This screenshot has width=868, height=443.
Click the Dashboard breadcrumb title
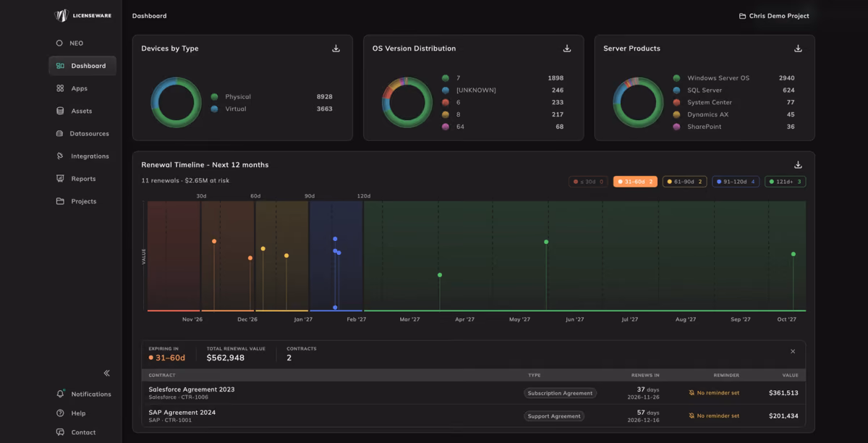coord(149,16)
